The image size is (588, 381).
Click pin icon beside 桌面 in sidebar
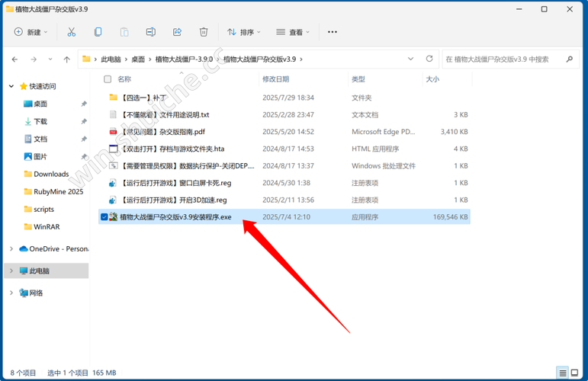pyautogui.click(x=84, y=104)
